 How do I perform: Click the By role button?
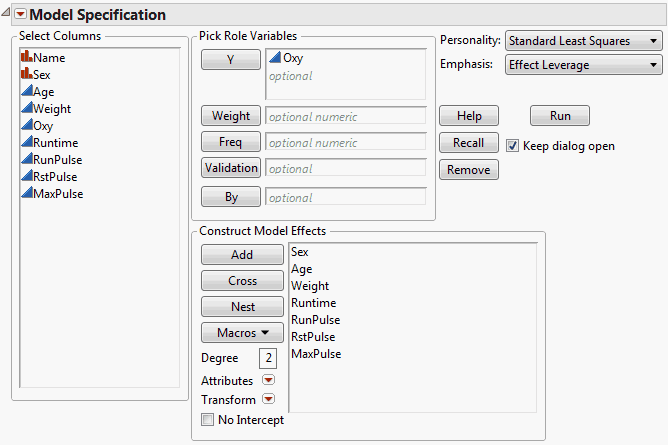(231, 198)
